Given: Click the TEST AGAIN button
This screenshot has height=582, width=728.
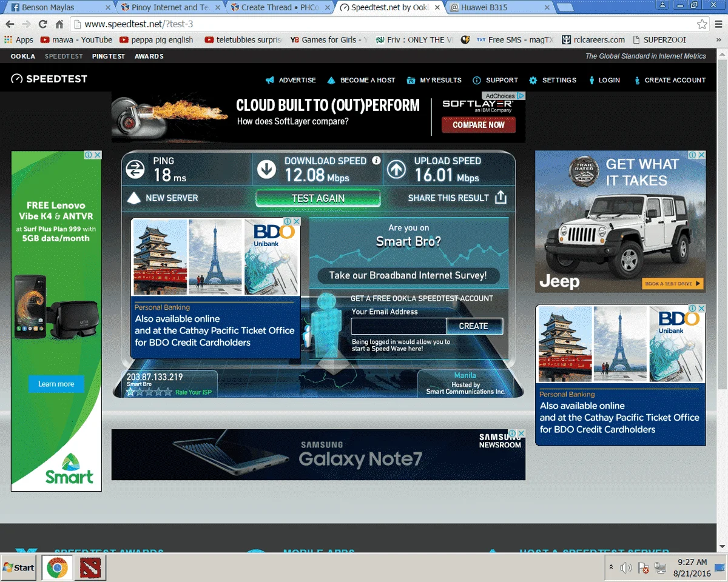Looking at the screenshot, I should (318, 198).
